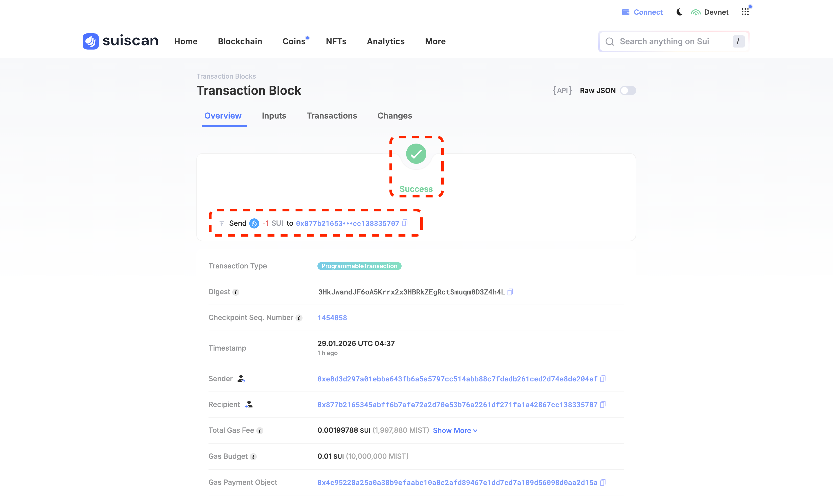Open the API view button

562,90
